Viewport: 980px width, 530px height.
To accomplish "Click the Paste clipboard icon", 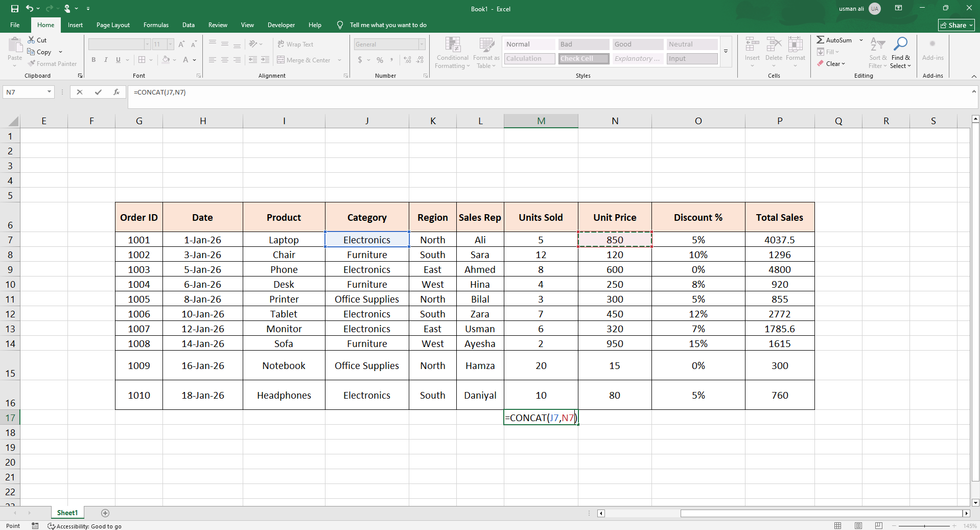I will 15,45.
